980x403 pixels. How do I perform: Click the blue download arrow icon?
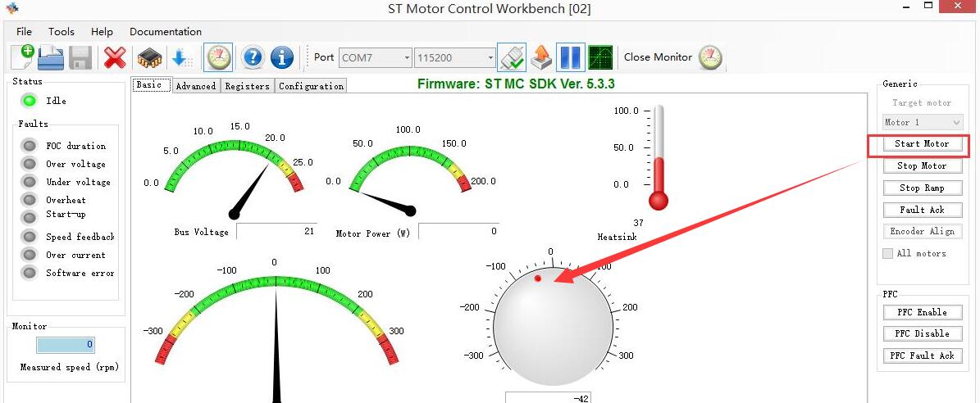(182, 58)
